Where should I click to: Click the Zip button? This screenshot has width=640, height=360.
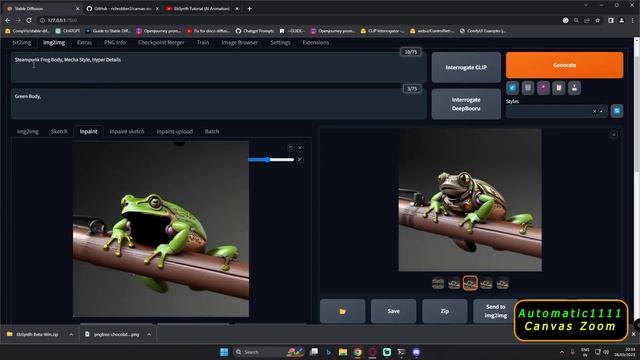[444, 311]
